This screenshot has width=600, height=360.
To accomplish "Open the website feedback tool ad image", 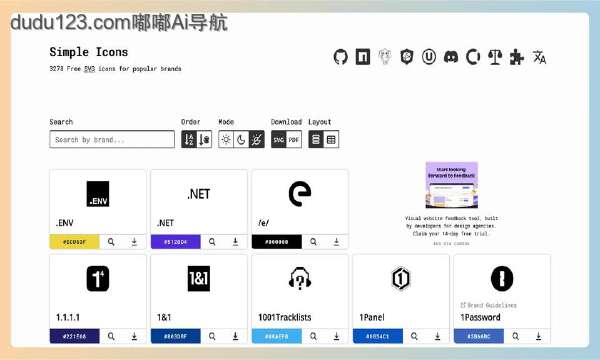I will [452, 185].
